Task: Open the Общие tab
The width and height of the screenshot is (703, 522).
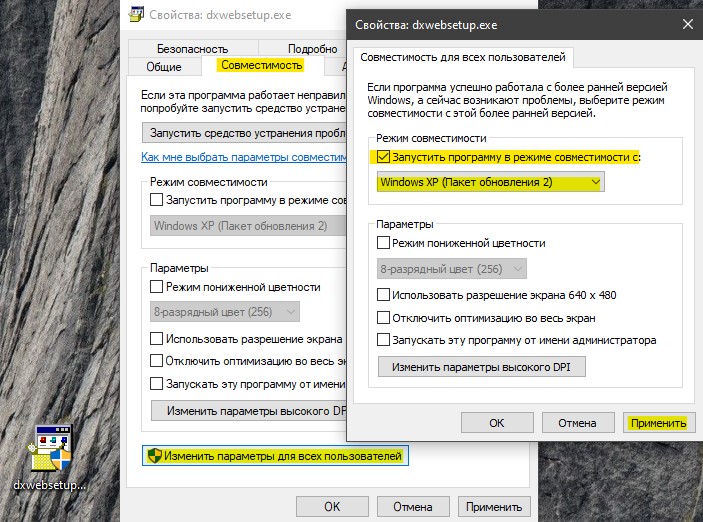Action: [x=164, y=67]
